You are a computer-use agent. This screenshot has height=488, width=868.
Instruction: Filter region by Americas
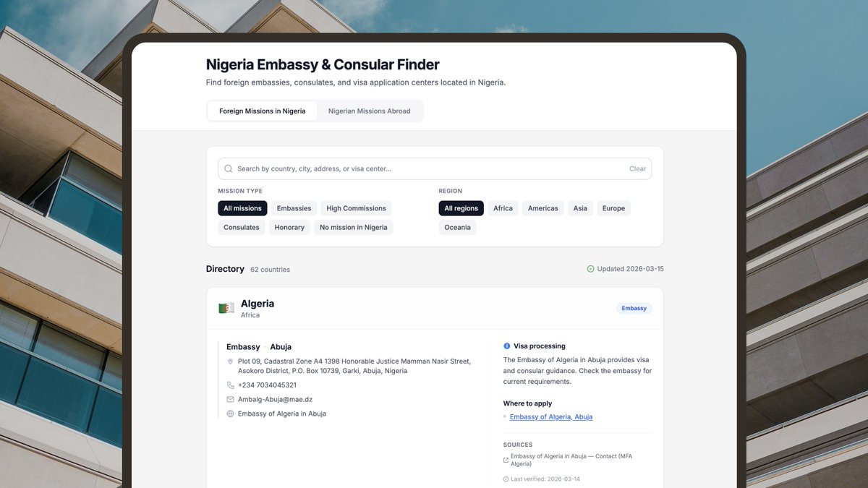click(543, 208)
